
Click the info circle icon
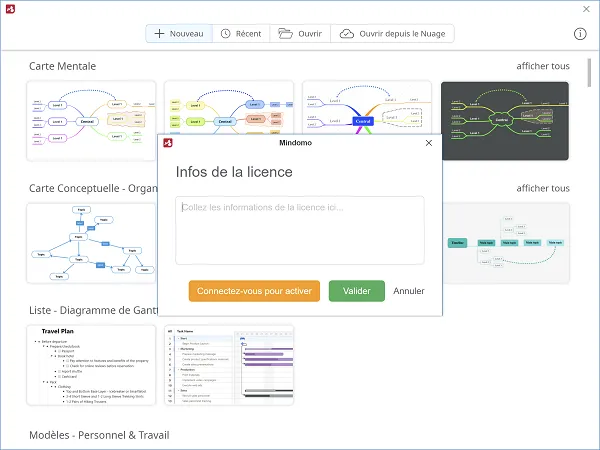click(580, 34)
